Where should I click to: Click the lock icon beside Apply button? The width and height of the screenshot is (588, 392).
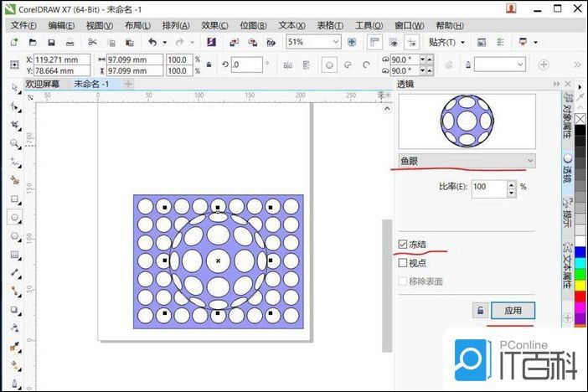(480, 310)
